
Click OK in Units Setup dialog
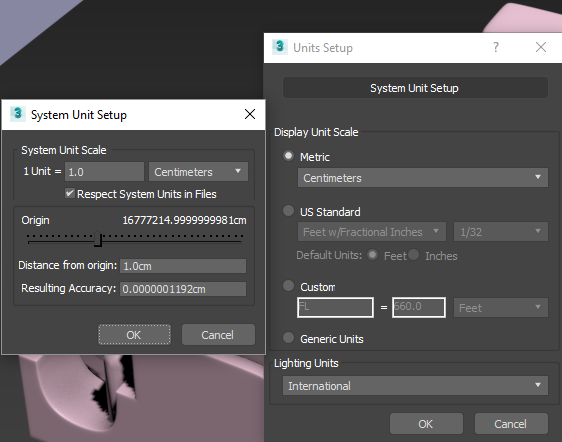(x=426, y=424)
